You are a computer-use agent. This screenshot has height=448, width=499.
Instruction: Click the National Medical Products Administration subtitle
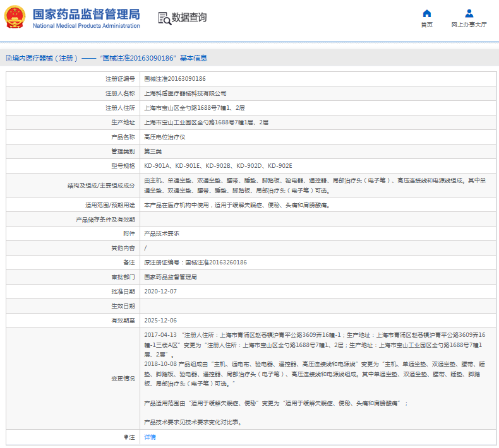pos(86,26)
